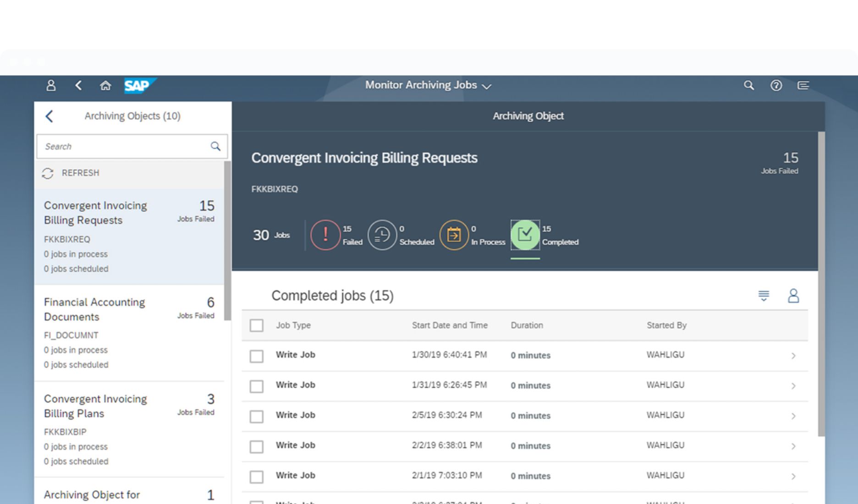Expand details chevron for 2/2/19 Write Job
The image size is (858, 504).
793,446
